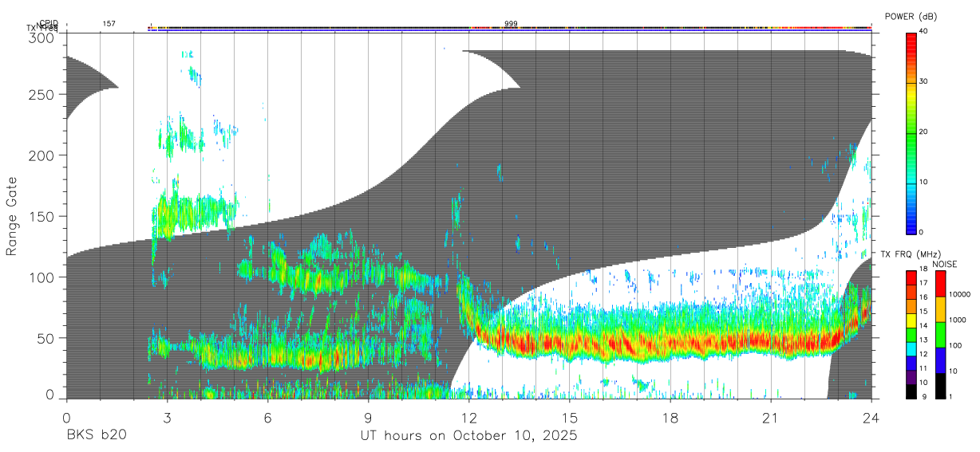Select the 30 tick on the power scale
The image size is (980, 452).
tap(924, 81)
